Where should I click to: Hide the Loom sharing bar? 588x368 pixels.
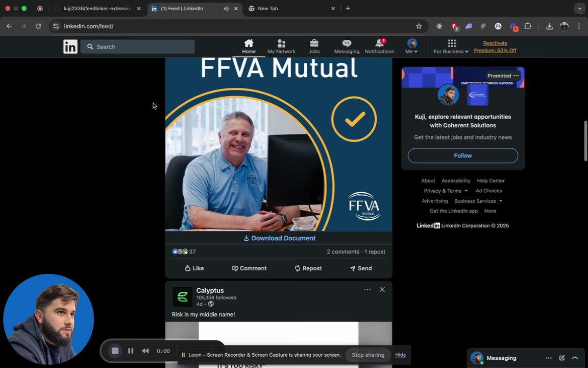point(400,355)
